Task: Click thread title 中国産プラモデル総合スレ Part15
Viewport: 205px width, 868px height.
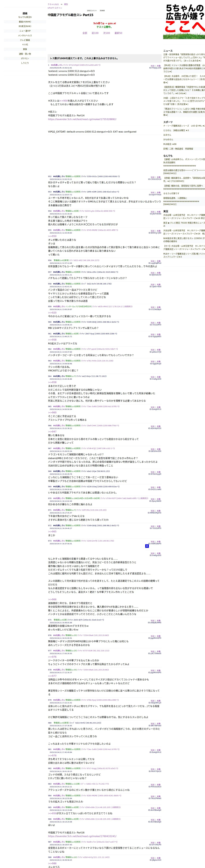Action: (x=71, y=15)
